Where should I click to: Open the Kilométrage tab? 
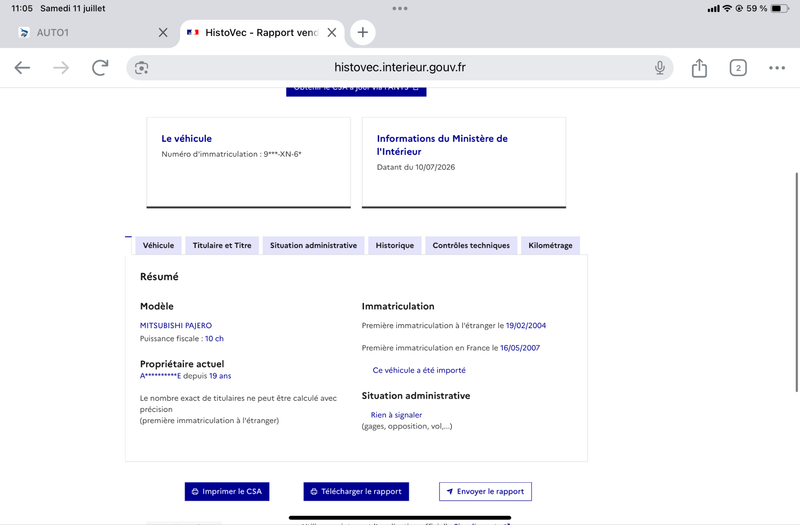550,245
